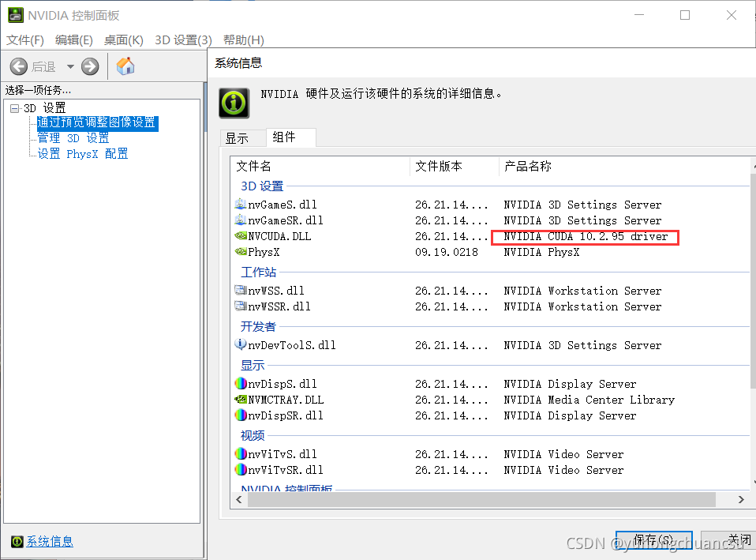Open the 桌面(K) menu

coord(123,40)
